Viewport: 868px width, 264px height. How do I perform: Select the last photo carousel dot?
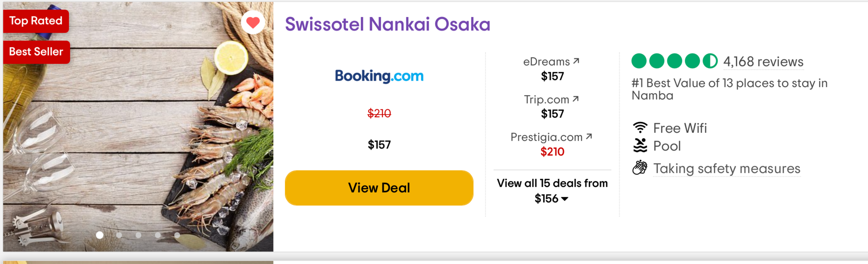[177, 235]
